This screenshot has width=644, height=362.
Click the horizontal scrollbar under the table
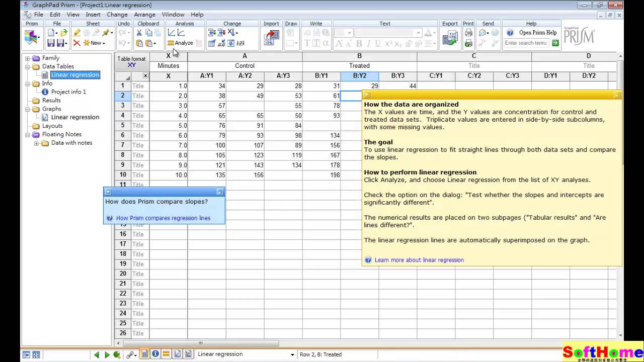[x=200, y=343]
